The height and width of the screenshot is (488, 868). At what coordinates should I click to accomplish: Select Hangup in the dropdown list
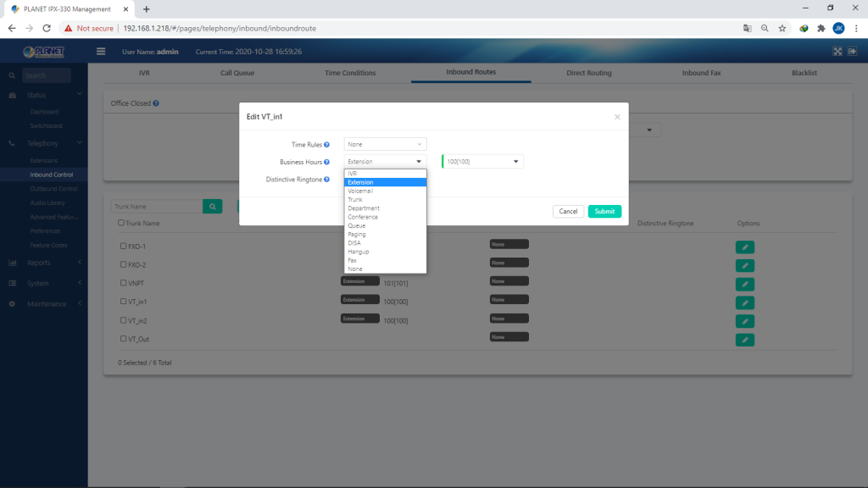385,252
